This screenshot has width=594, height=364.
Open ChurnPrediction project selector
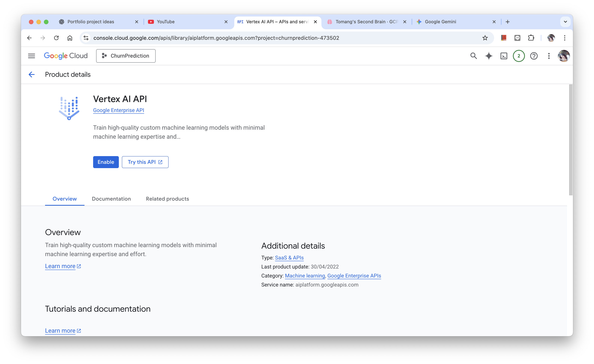coord(126,56)
